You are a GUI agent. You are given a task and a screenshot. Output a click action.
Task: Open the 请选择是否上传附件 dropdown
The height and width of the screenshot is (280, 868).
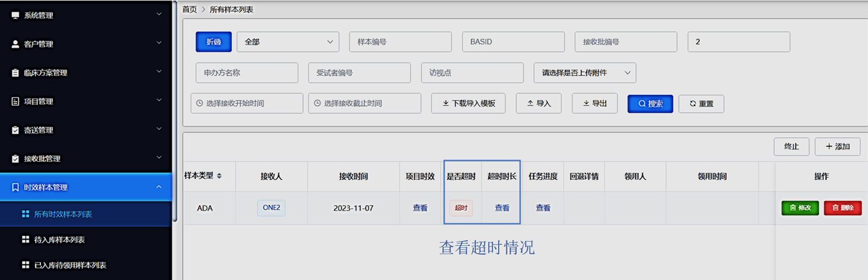point(585,72)
